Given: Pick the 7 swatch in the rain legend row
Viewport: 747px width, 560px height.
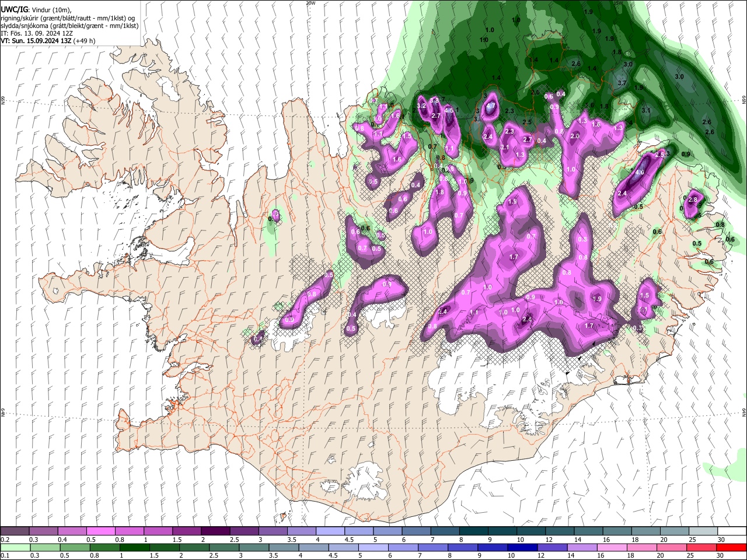Looking at the screenshot, I should point(433,547).
